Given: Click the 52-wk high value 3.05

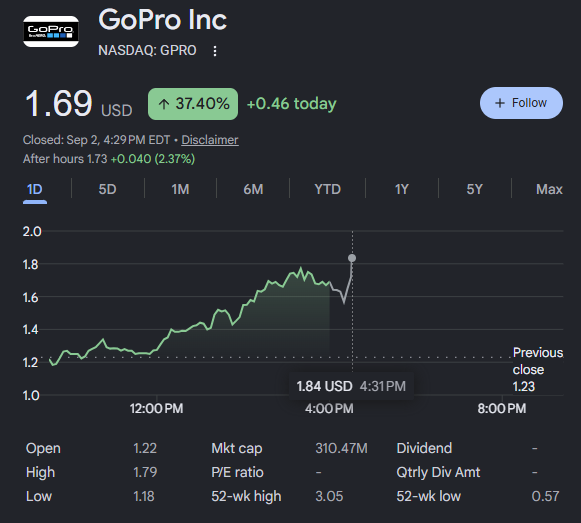Looking at the screenshot, I should tap(329, 496).
